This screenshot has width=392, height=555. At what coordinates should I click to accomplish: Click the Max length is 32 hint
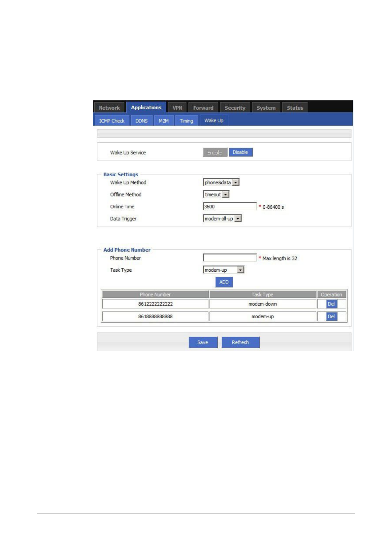280,258
